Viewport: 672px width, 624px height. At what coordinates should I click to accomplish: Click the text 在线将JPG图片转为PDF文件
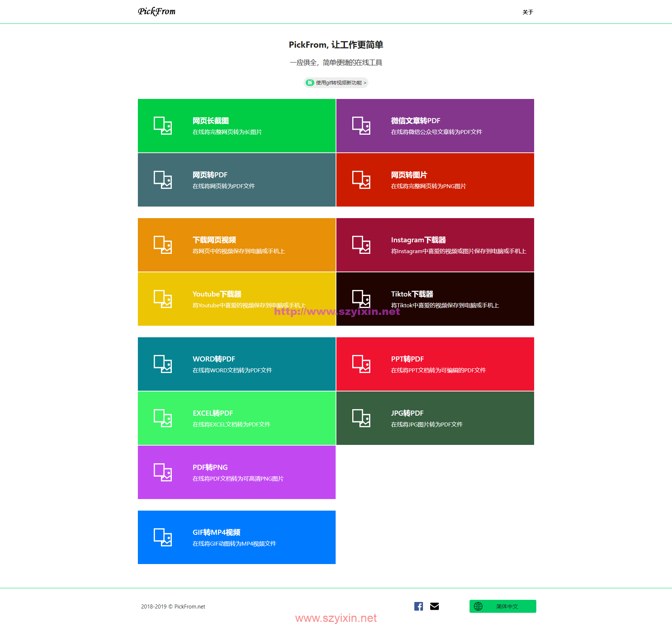point(427,425)
